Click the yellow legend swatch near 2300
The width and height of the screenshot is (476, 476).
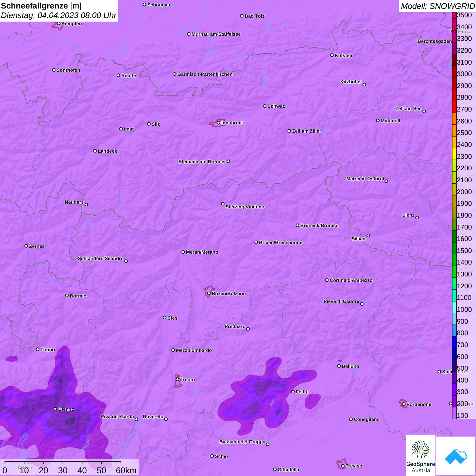click(454, 154)
